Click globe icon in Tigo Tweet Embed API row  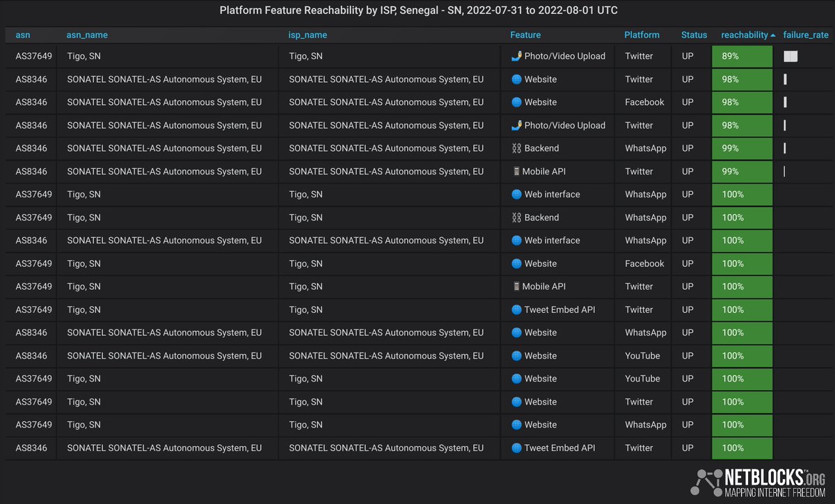click(x=516, y=309)
